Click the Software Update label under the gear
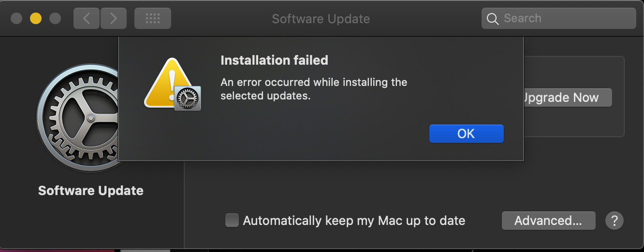 point(91,191)
